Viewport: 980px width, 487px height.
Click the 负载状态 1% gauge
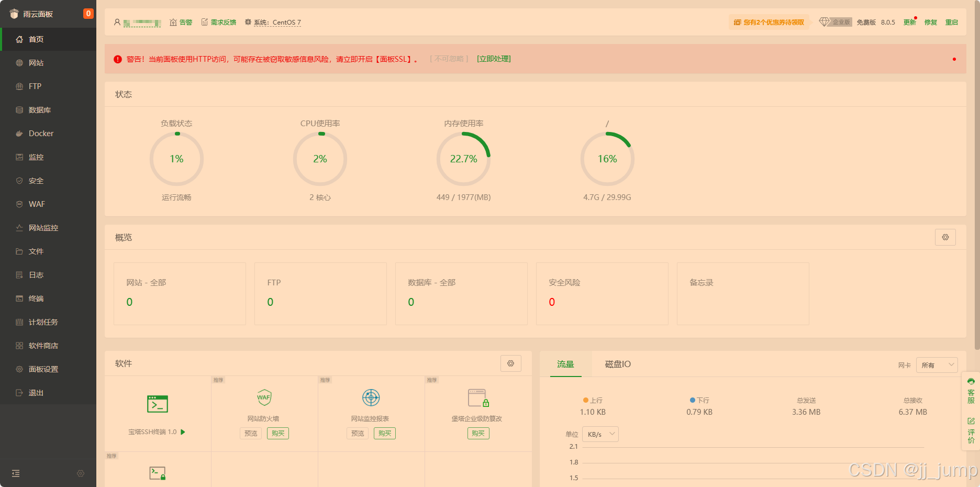point(176,159)
